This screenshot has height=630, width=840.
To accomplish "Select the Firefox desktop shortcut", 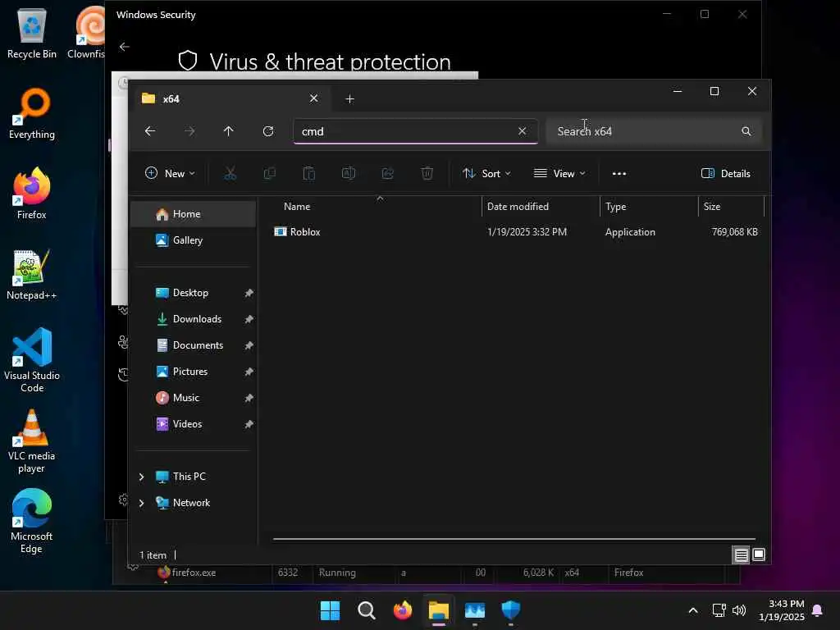I will click(x=32, y=194).
